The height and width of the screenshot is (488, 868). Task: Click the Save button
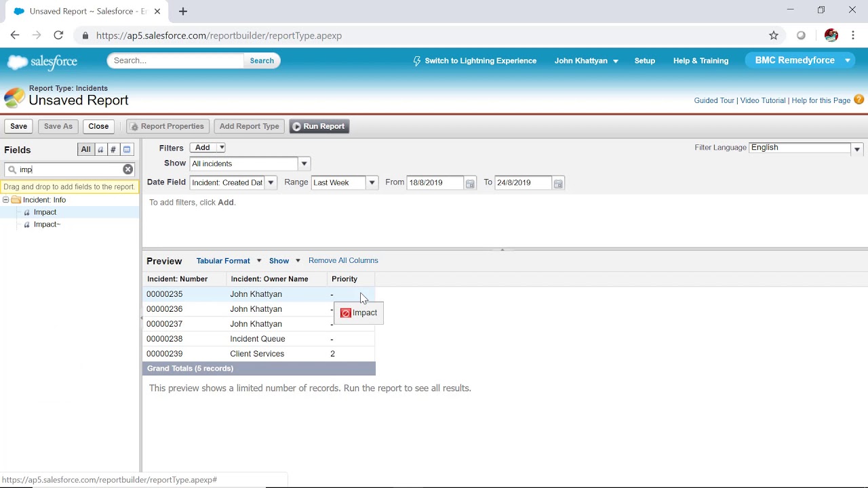tap(19, 126)
